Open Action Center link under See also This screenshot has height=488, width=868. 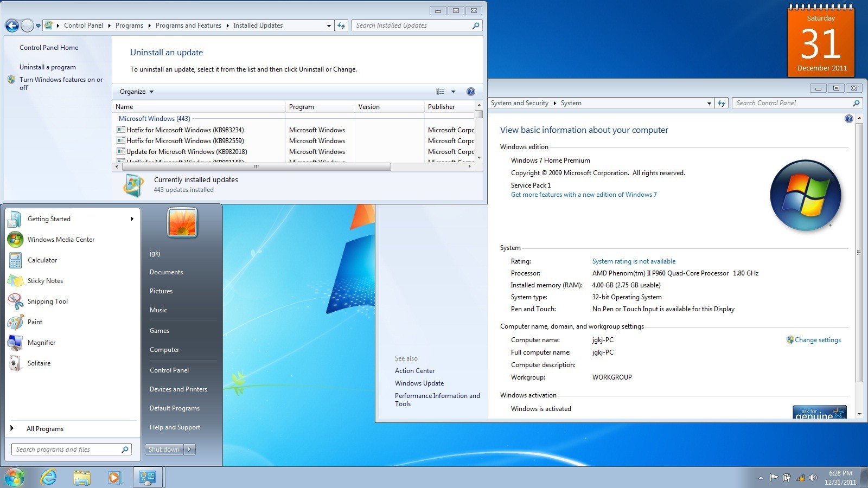click(414, 371)
